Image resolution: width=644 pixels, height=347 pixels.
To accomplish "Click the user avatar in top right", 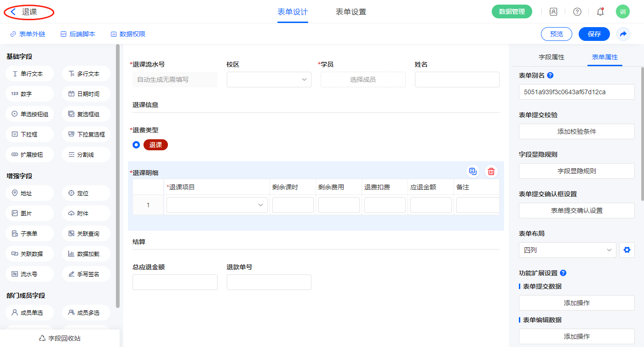I will [622, 12].
